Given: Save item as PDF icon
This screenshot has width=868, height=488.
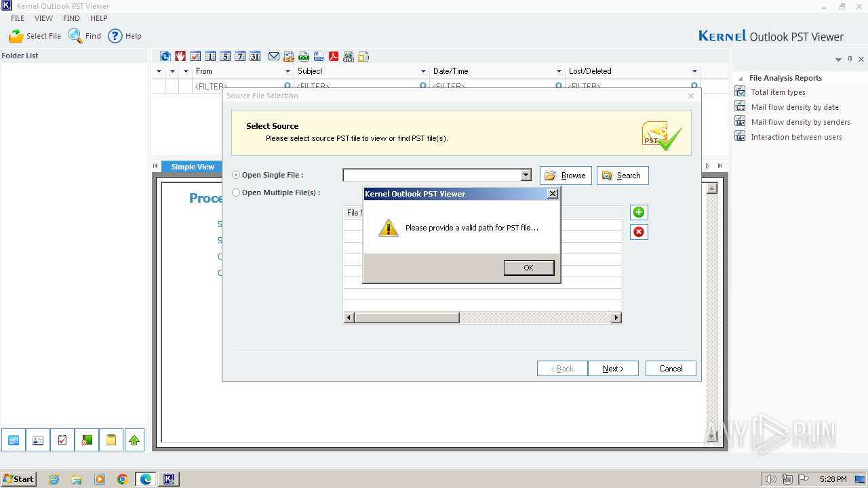Looking at the screenshot, I should [x=334, y=56].
